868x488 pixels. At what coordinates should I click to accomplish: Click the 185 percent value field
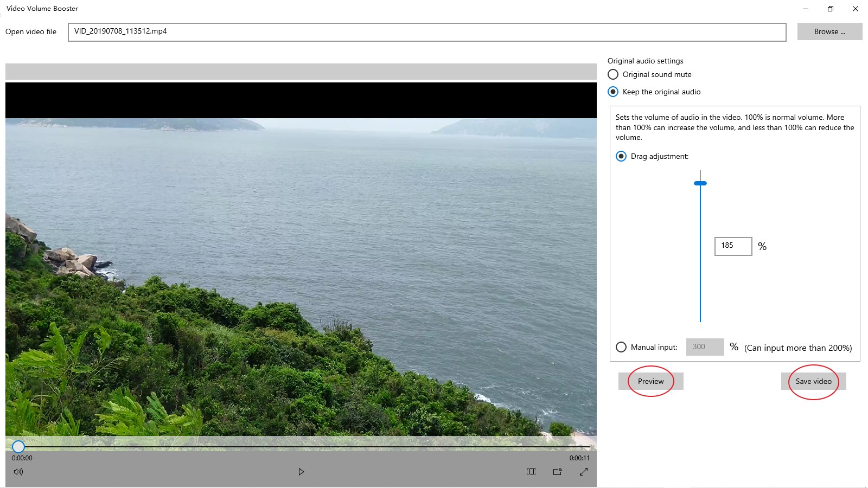(733, 246)
